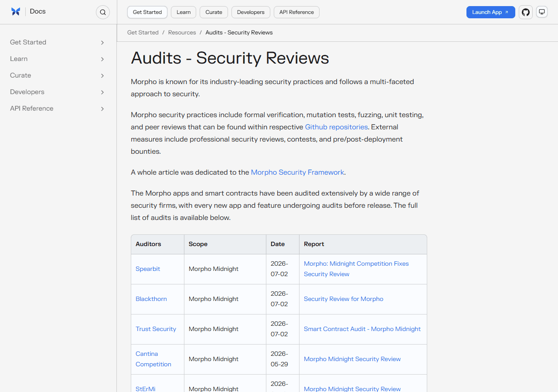Open the Cantina Competition auditor link
This screenshot has height=392, width=558.
click(x=153, y=359)
